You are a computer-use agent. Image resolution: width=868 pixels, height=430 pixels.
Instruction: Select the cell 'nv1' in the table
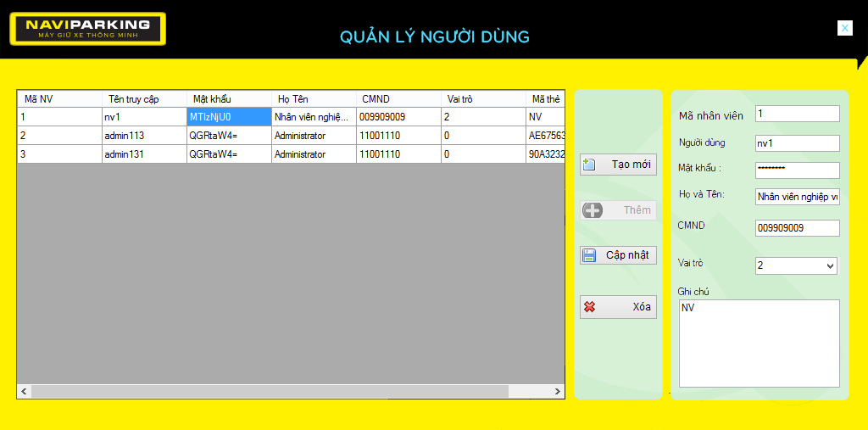144,117
